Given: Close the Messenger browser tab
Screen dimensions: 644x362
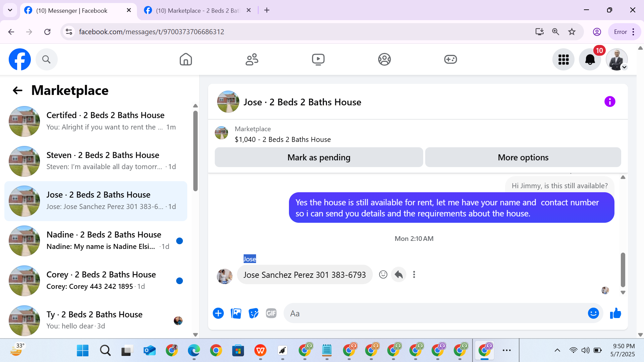Looking at the screenshot, I should [129, 10].
